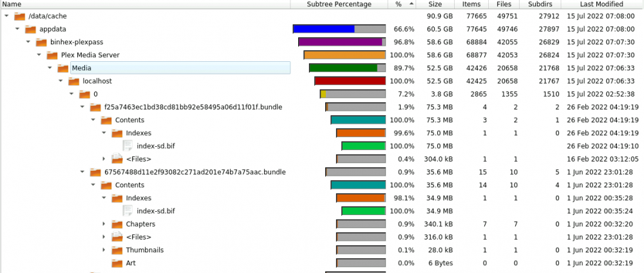Viewport: 644px width, 273px height.
Task: Collapse the folder named 0
Action: (x=71, y=94)
